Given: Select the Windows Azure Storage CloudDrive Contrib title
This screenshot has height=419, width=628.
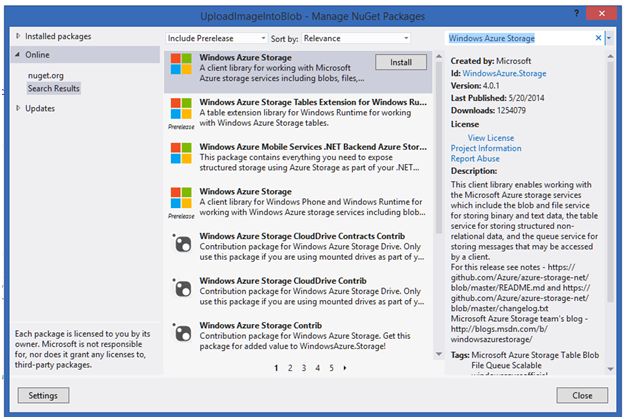Looking at the screenshot, I should pos(283,280).
